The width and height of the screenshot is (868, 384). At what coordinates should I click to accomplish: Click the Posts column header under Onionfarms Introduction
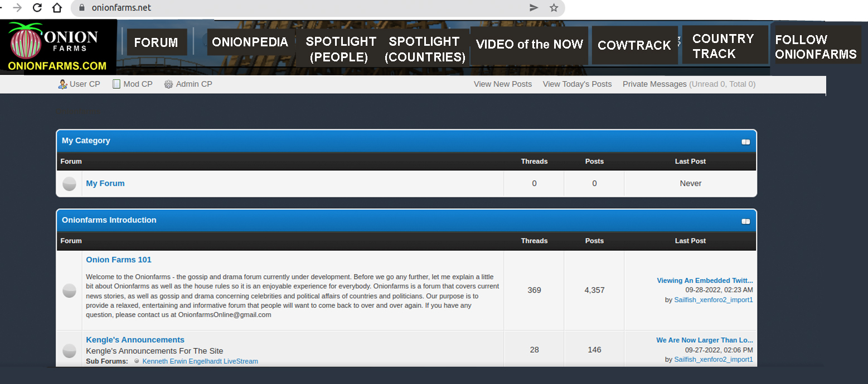coord(594,241)
